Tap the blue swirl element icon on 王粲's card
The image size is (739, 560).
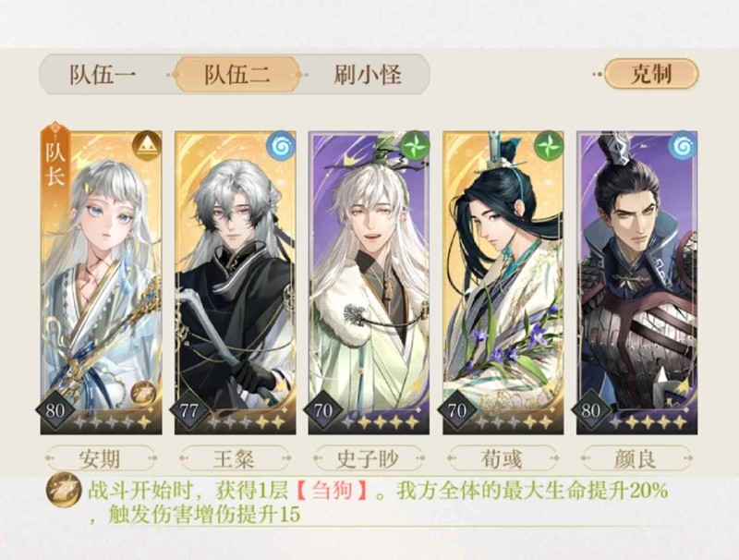(x=281, y=146)
